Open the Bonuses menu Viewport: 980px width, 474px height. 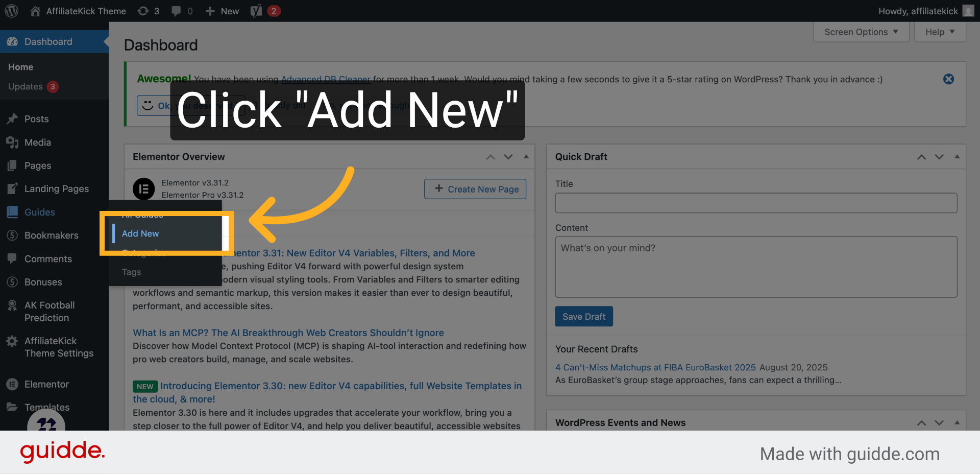43,282
